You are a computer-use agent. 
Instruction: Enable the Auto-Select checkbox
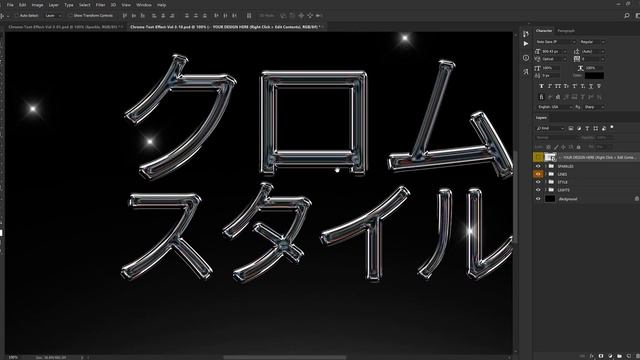(17, 16)
